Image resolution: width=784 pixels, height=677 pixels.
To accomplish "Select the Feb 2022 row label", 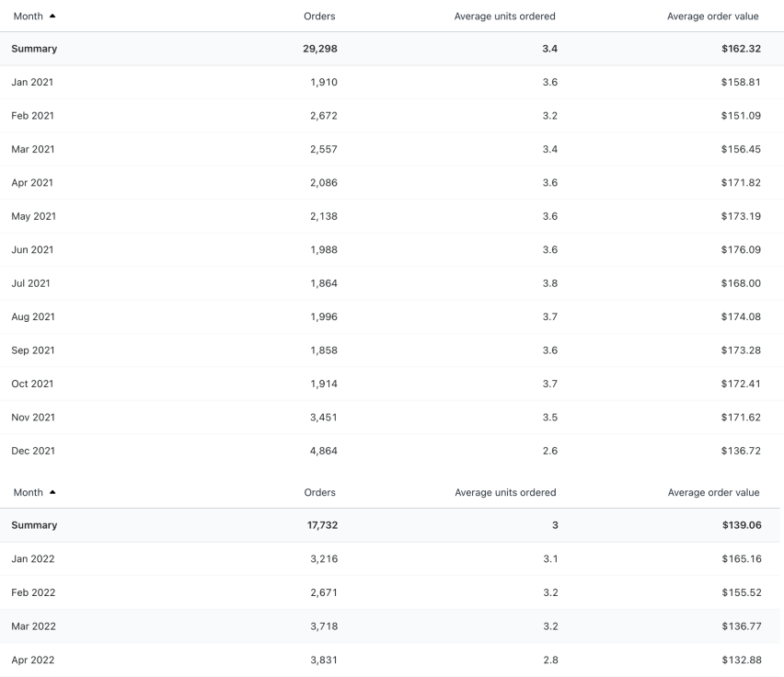I will [33, 592].
